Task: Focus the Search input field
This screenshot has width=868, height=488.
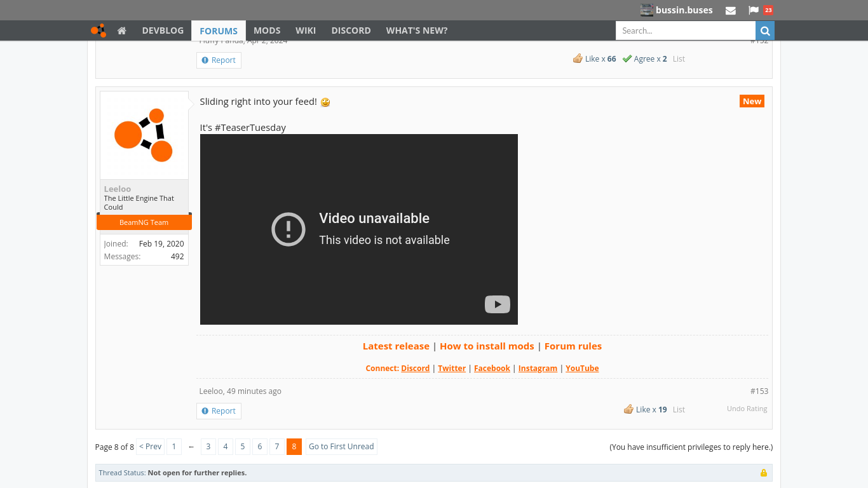Action: 686,30
